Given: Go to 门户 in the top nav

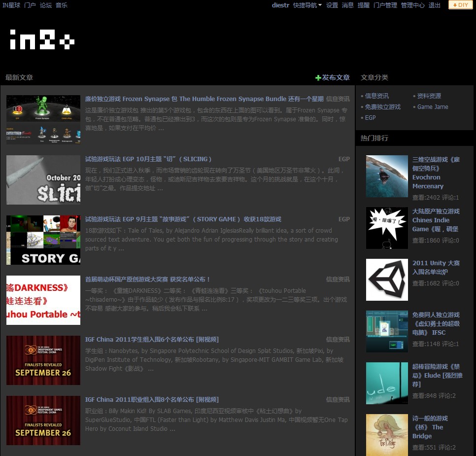Looking at the screenshot, I should pyautogui.click(x=30, y=5).
